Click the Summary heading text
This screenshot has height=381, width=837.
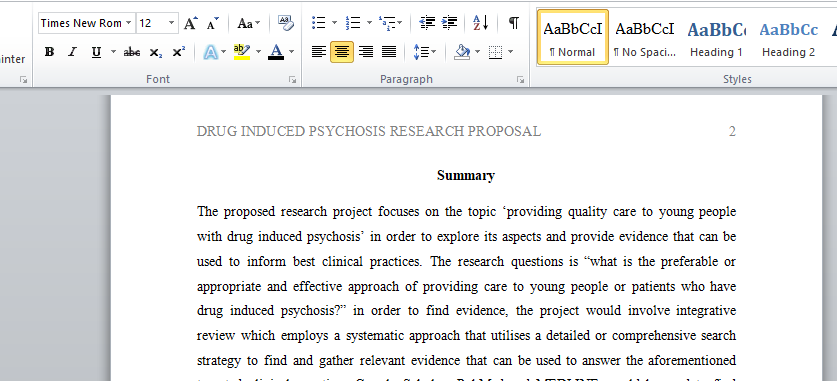tap(466, 176)
